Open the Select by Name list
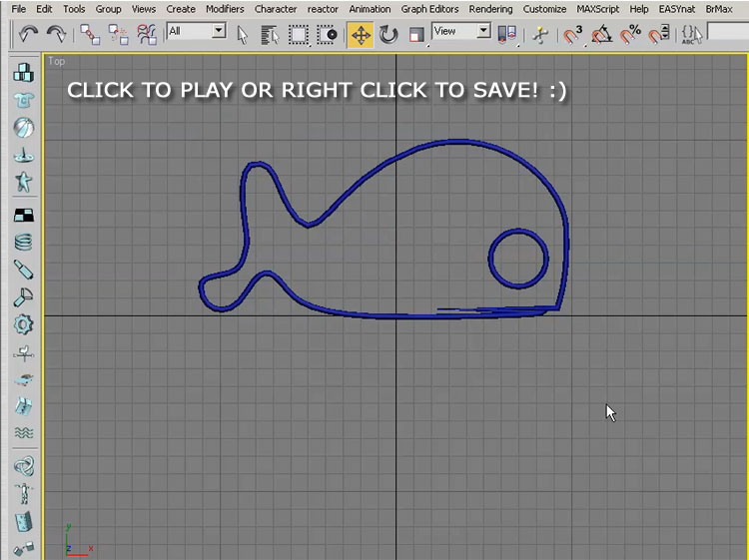The height and width of the screenshot is (560, 749). click(x=270, y=35)
